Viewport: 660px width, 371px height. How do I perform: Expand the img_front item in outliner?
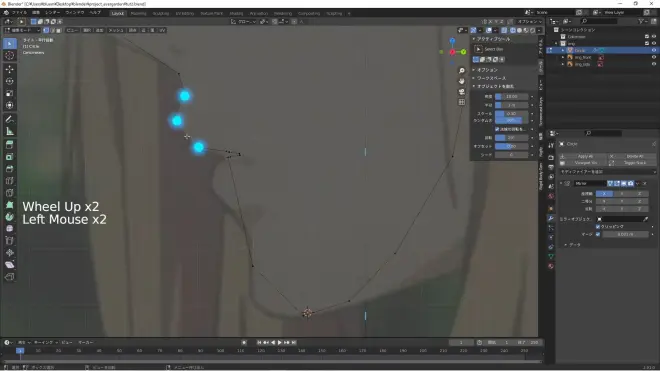pos(563,57)
